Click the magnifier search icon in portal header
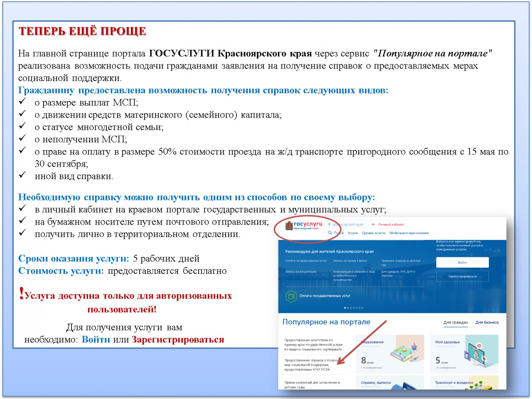The height and width of the screenshot is (399, 532). pyautogui.click(x=330, y=233)
